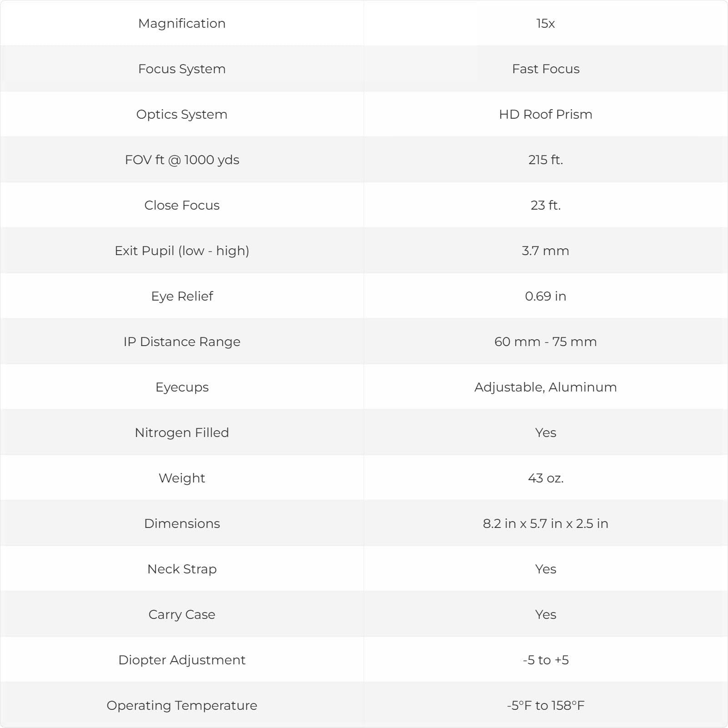Select the Fast Focus value
The height and width of the screenshot is (728, 728).
(x=546, y=69)
